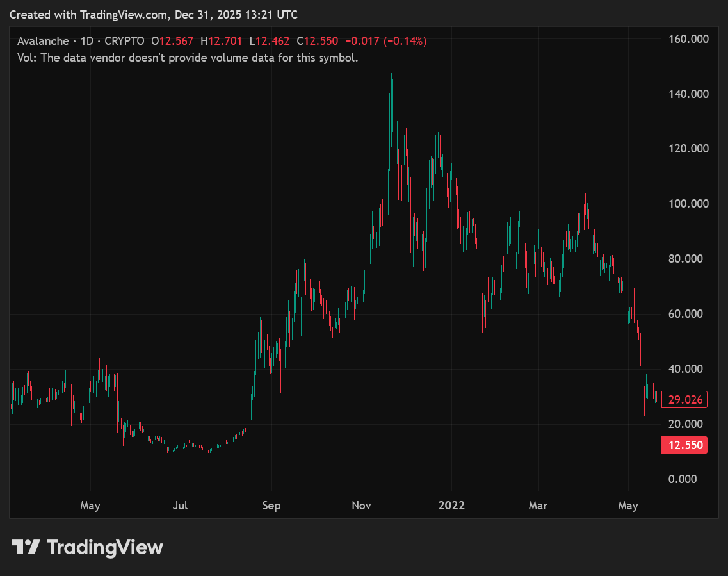Image resolution: width=728 pixels, height=576 pixels.
Task: Select the Sep label on time axis
Action: (x=271, y=506)
